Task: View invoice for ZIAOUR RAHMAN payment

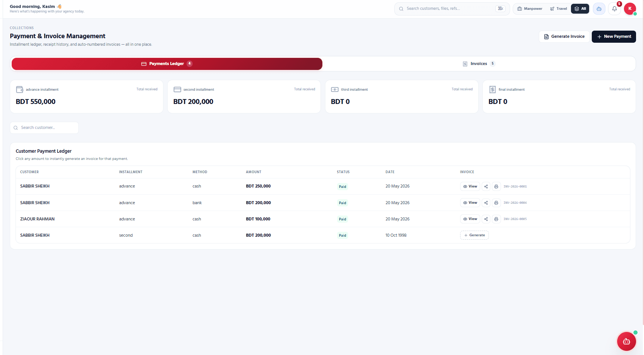Action: pos(470,219)
